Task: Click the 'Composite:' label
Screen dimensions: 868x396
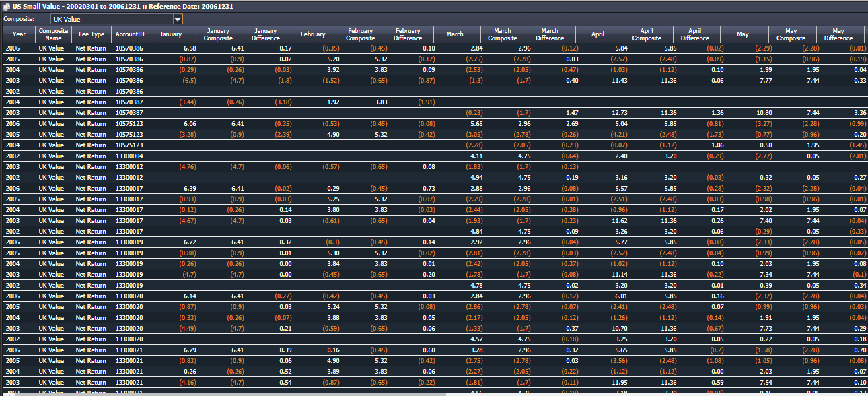Action: [17, 19]
